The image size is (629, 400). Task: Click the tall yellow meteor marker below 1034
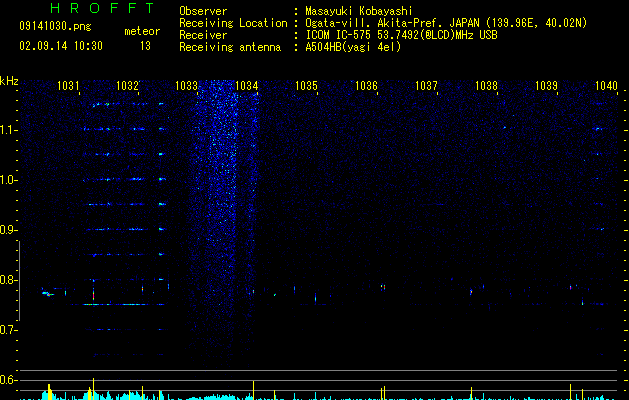point(254,389)
